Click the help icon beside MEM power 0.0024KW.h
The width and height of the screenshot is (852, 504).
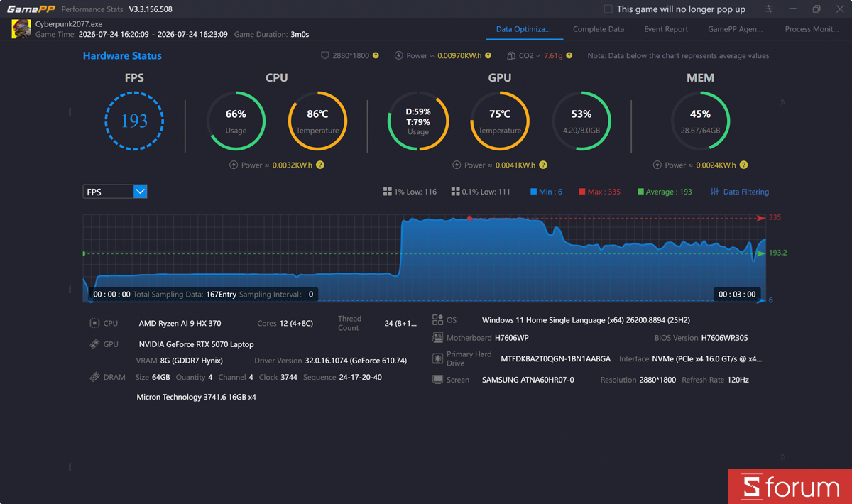(743, 165)
